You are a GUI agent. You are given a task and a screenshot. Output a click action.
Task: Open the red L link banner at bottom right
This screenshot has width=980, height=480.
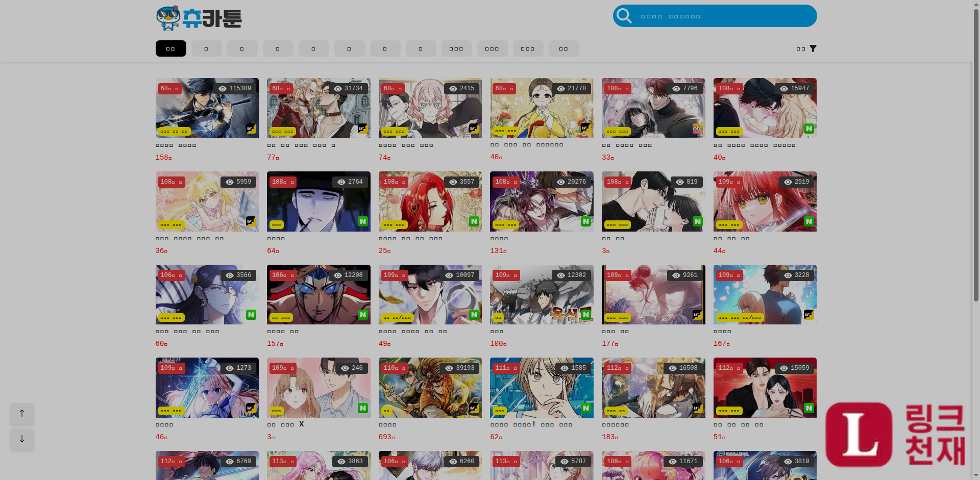coord(896,435)
